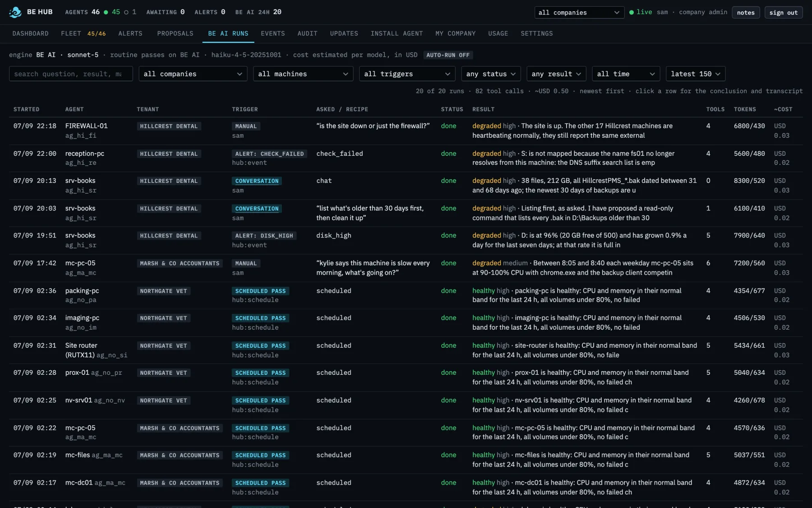Click CONVERSATION badge in the 20:13 row
Screen dimensions: 812x508
(257, 181)
